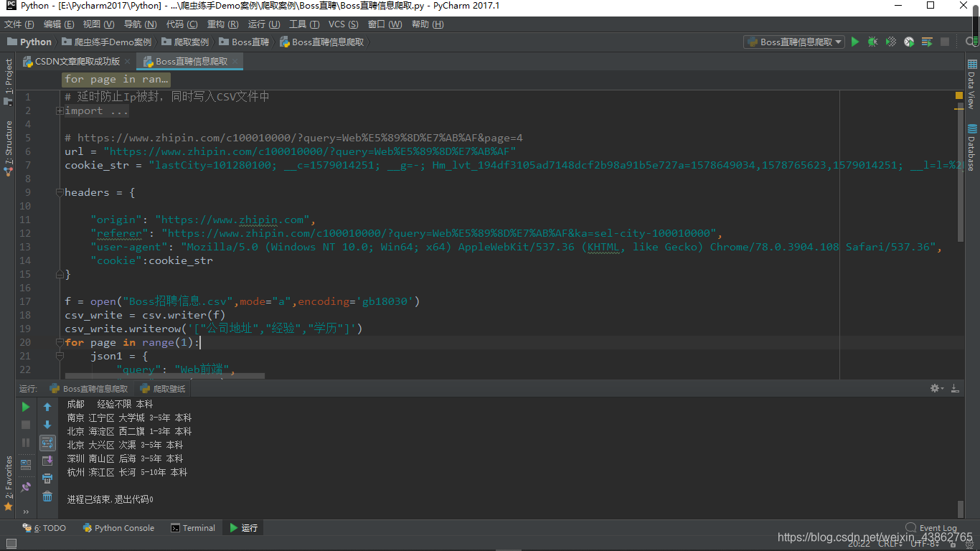This screenshot has height=551, width=980.
Task: Toggle the Structure tool window
Action: (x=9, y=148)
